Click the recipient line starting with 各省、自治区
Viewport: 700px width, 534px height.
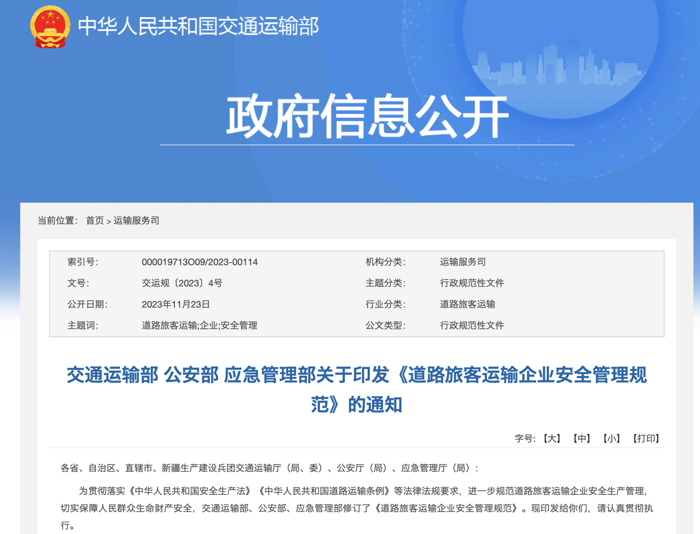[x=270, y=467]
